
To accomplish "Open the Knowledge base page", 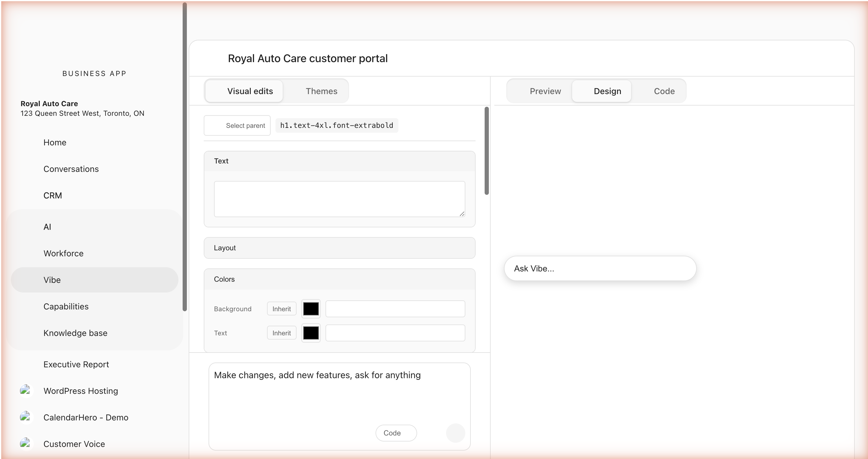I will [75, 333].
